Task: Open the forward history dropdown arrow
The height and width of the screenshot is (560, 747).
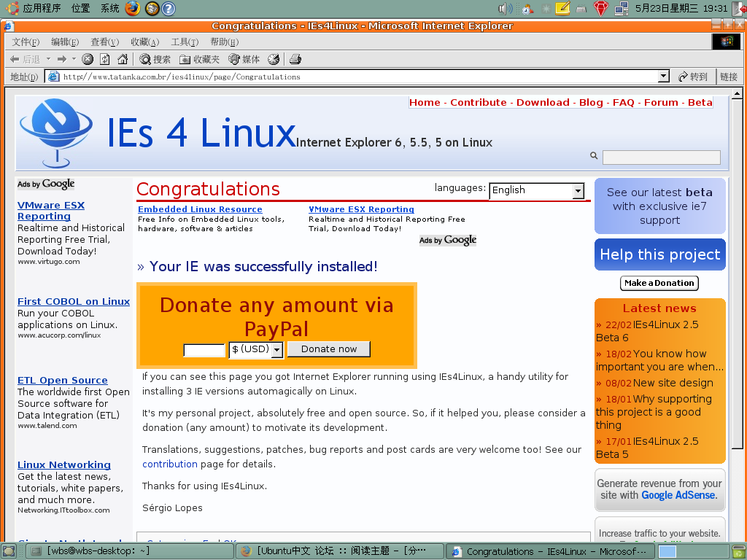Action: tap(74, 59)
